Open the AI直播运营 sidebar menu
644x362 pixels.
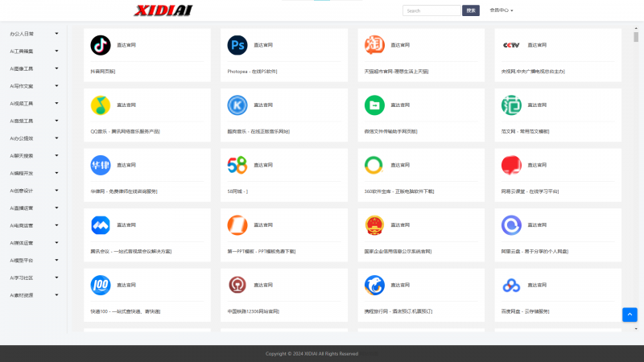(x=34, y=208)
